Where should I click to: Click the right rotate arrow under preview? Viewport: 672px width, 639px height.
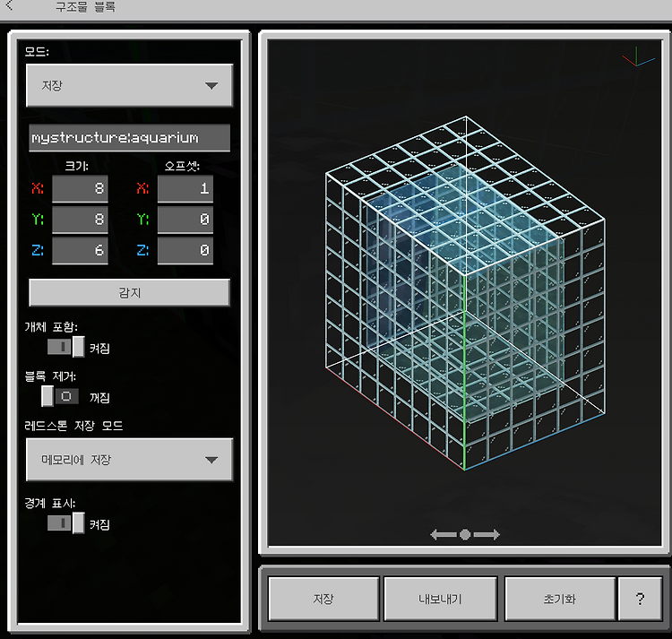(x=487, y=534)
